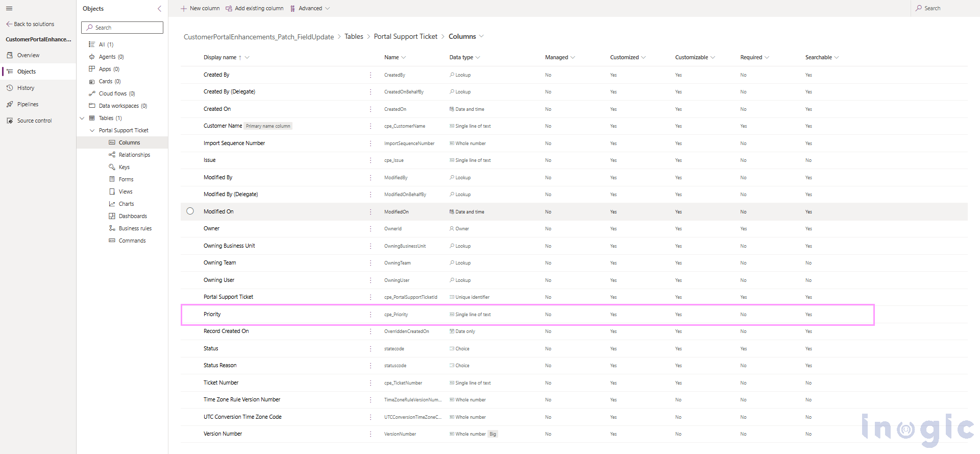Open the Import Sequence Number column
This screenshot has width=980, height=454.
click(x=234, y=143)
